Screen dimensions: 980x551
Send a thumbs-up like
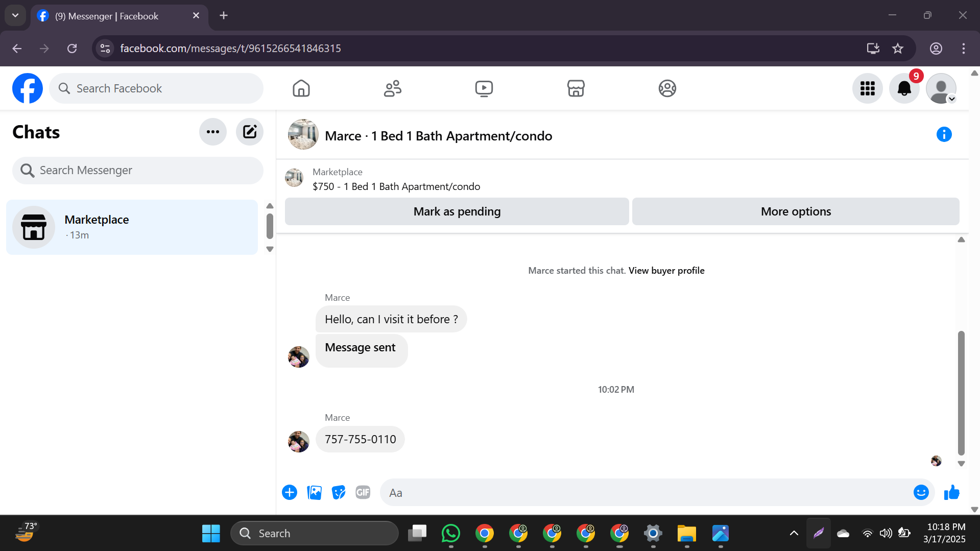pos(952,492)
